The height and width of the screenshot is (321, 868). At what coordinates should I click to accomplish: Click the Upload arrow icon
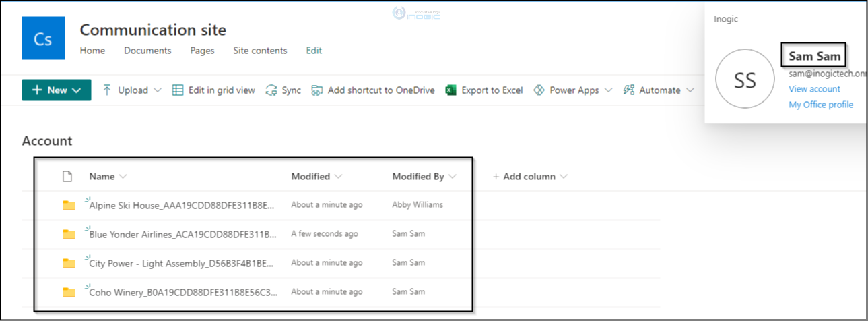[107, 90]
